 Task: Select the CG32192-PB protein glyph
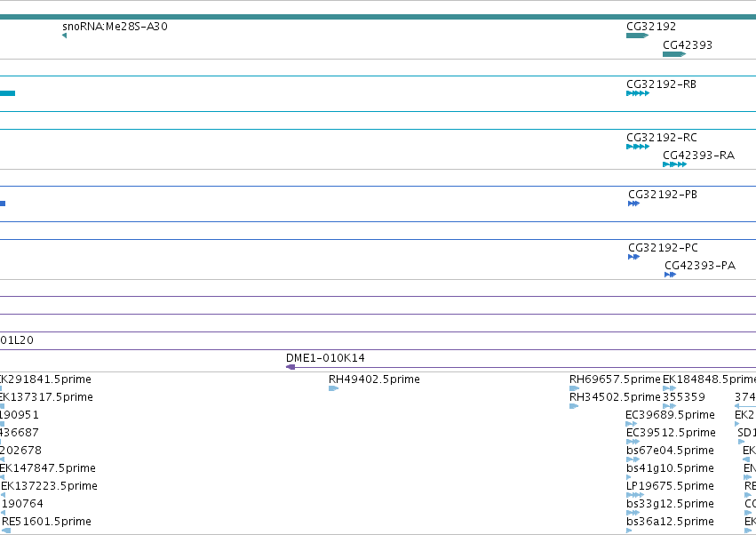[x=633, y=204]
